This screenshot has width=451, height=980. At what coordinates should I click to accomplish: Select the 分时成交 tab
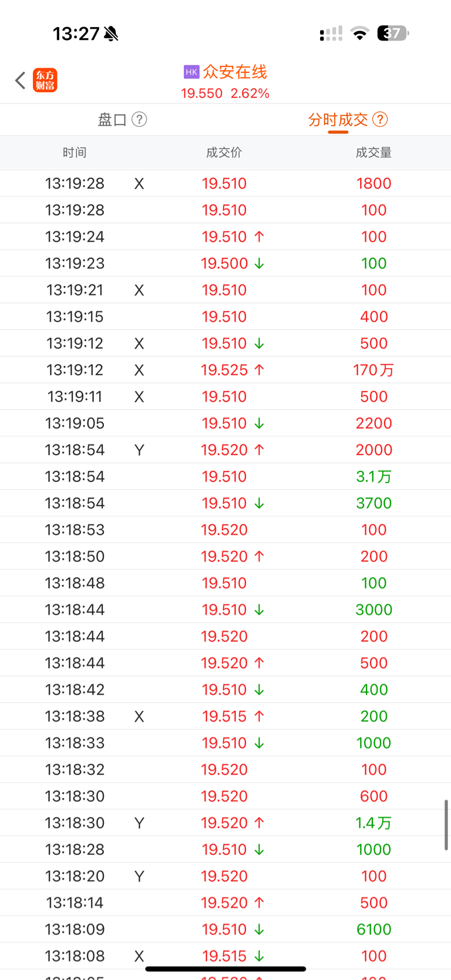click(338, 120)
